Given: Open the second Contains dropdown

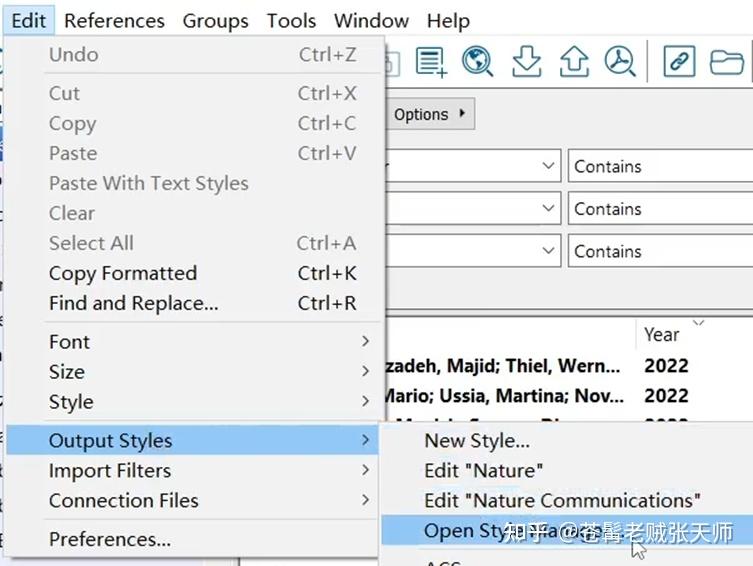Looking at the screenshot, I should [659, 209].
